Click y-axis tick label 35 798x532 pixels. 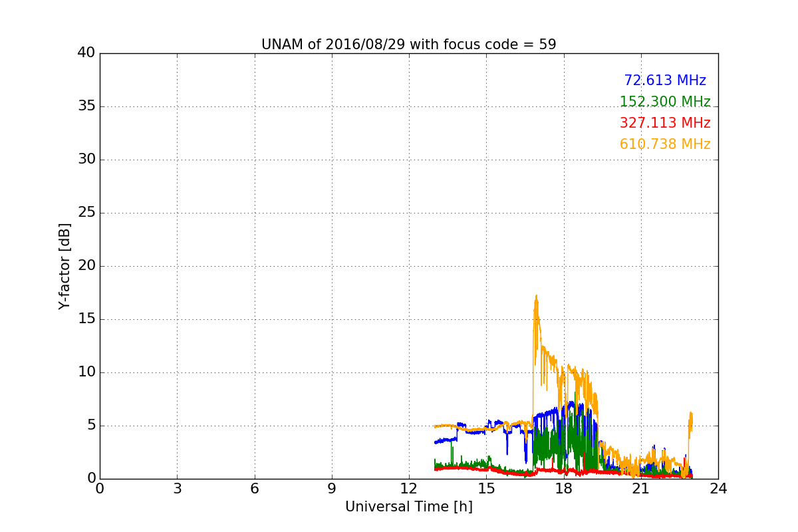coord(86,106)
